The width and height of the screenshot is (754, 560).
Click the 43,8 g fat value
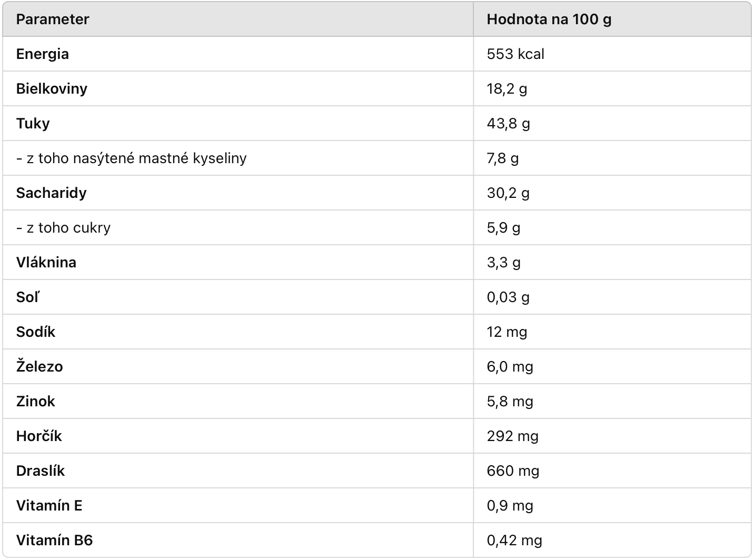pyautogui.click(x=508, y=124)
